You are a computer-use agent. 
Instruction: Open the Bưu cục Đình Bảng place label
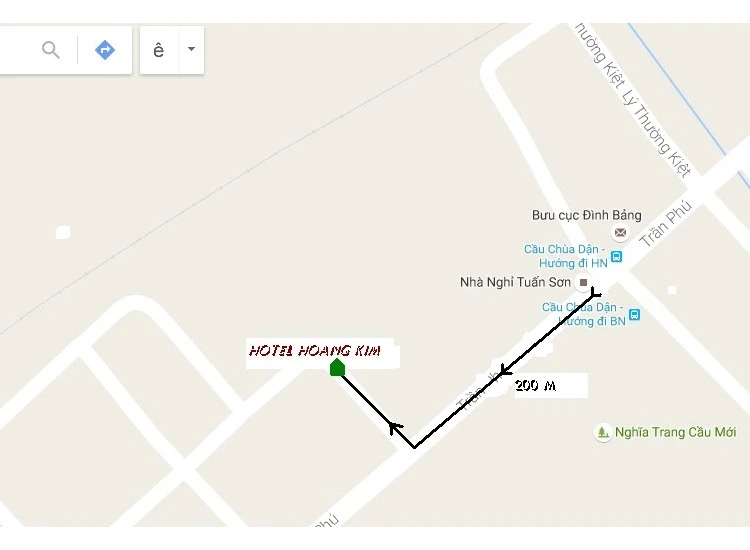(x=586, y=215)
